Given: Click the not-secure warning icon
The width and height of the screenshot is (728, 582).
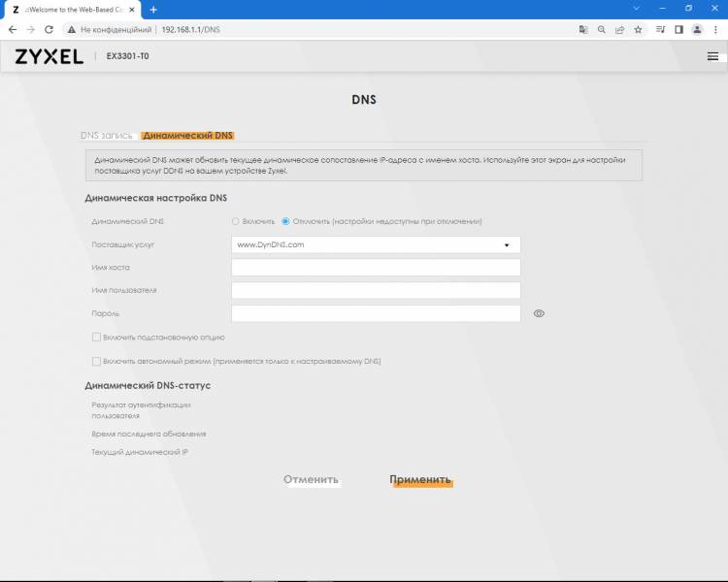Looking at the screenshot, I should (72, 30).
